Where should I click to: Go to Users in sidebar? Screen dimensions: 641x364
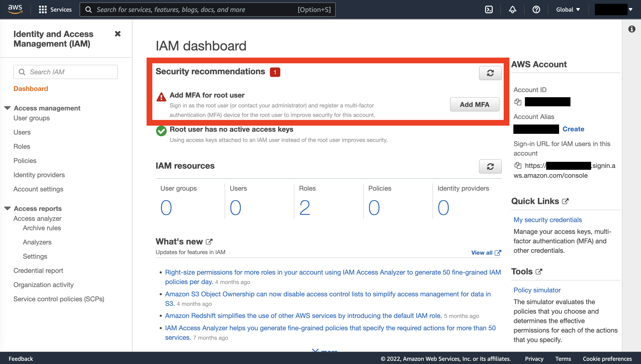(22, 132)
